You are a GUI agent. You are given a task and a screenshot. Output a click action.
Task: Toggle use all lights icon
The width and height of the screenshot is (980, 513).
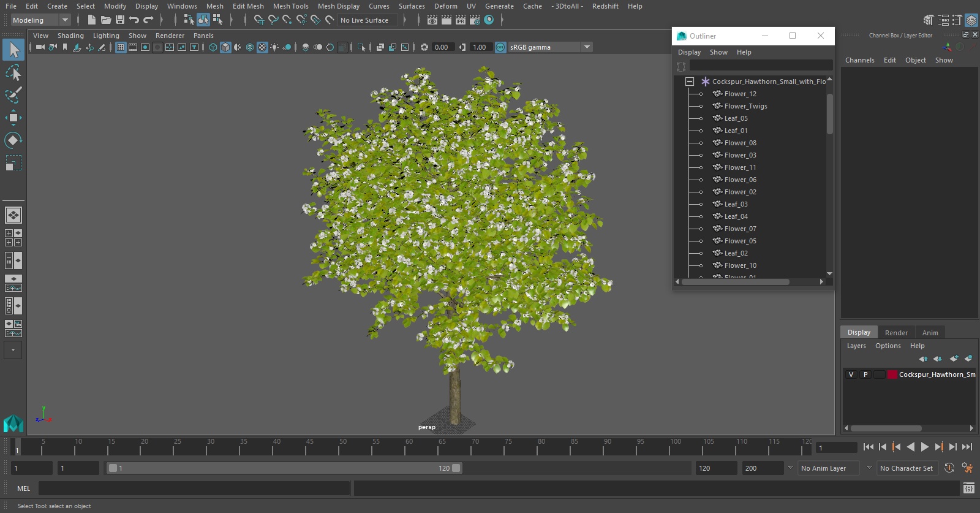[x=274, y=47]
